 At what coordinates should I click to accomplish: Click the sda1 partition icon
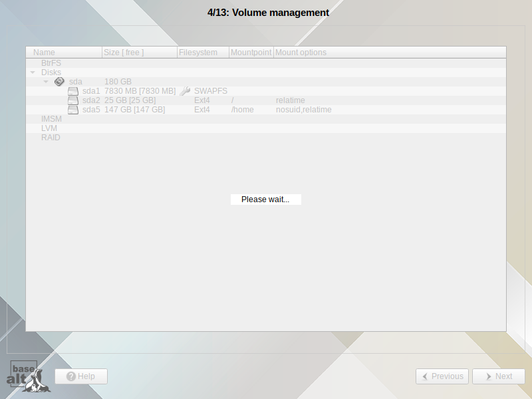click(73, 91)
